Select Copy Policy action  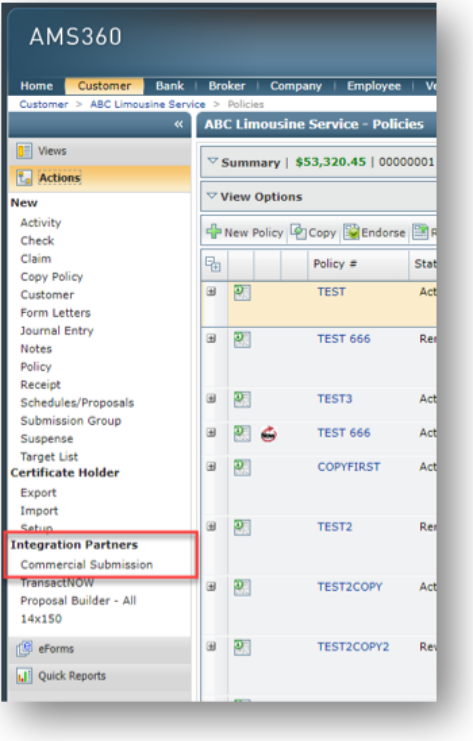point(52,276)
